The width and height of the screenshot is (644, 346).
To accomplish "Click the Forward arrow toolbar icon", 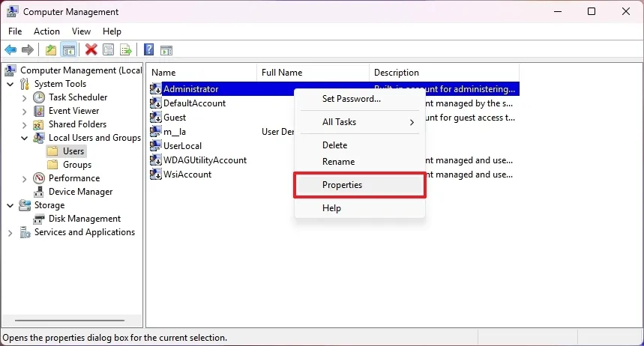I will point(28,50).
